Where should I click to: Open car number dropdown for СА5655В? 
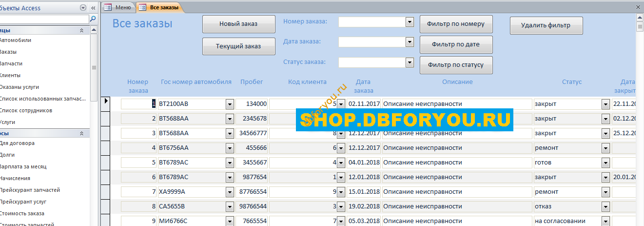230,206
